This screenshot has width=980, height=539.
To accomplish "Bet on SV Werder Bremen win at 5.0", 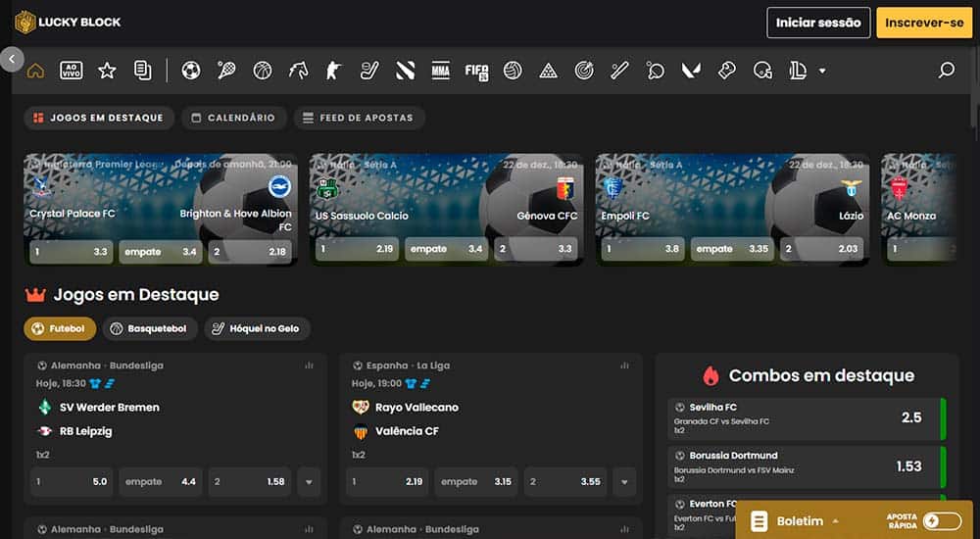I will pyautogui.click(x=72, y=482).
